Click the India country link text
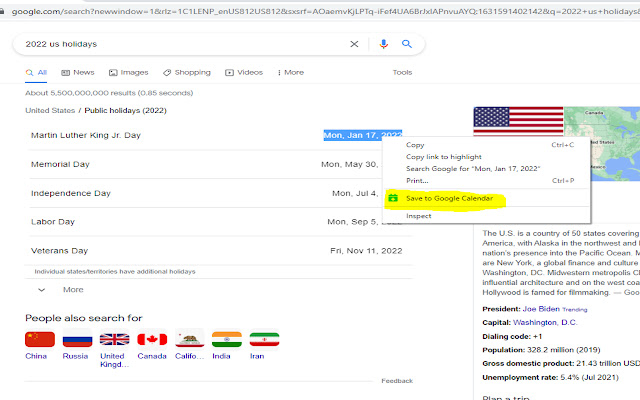Screen dimensions: 640x400 click(x=221, y=356)
